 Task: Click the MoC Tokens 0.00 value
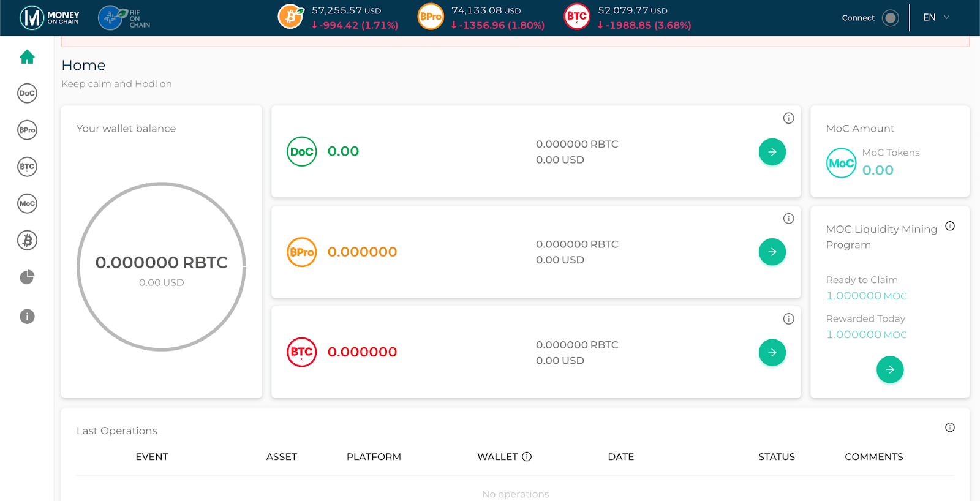[x=878, y=170]
